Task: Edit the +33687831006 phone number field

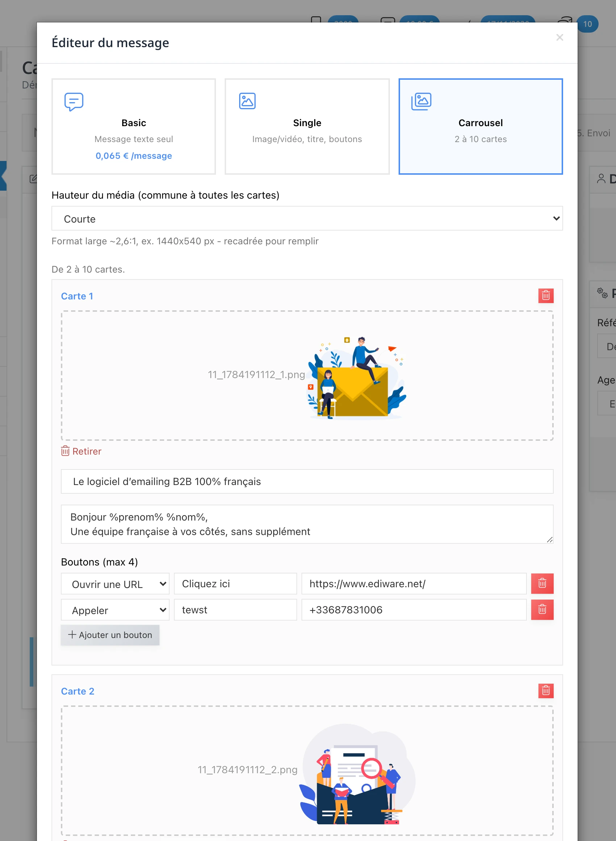Action: (414, 610)
